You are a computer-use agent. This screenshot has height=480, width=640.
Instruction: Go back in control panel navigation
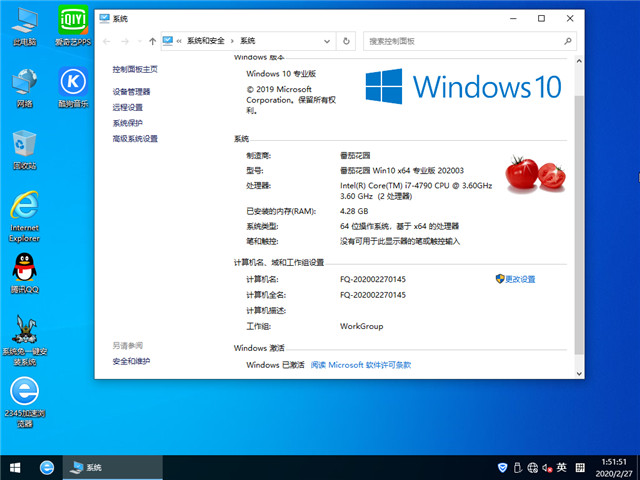[107, 41]
